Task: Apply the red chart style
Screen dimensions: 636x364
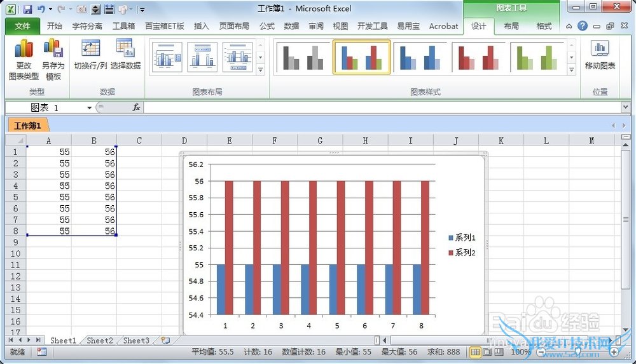Action: pos(478,58)
